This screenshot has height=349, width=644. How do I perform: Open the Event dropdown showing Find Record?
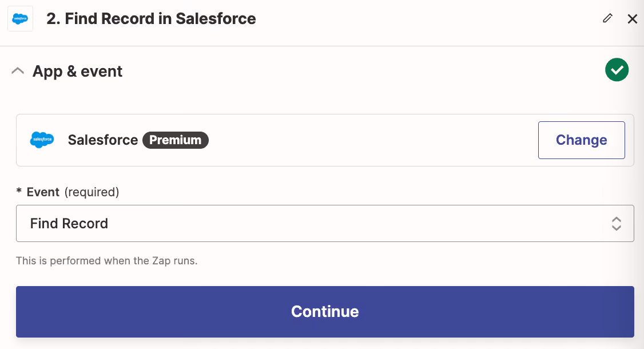(325, 224)
